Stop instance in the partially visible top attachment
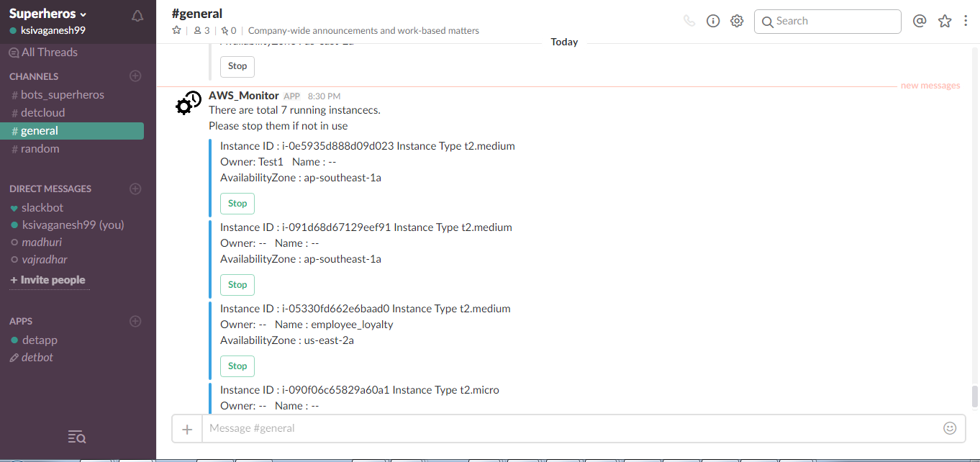Viewport: 980px width, 462px height. pyautogui.click(x=237, y=66)
